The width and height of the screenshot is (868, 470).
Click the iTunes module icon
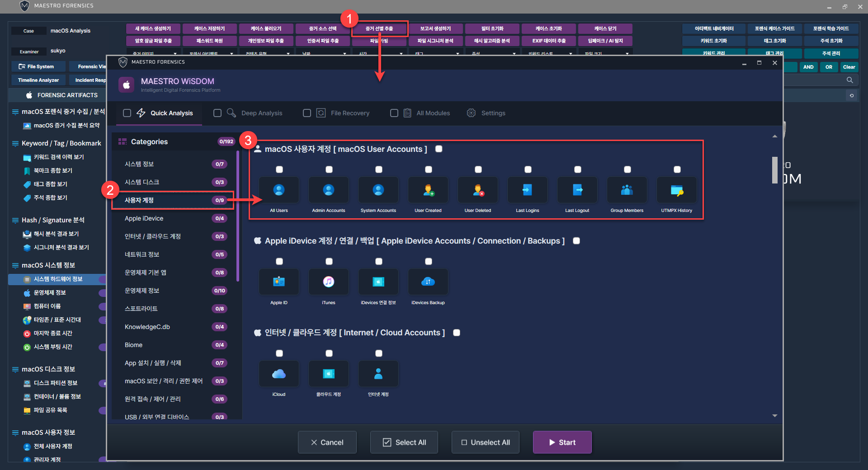click(x=329, y=282)
